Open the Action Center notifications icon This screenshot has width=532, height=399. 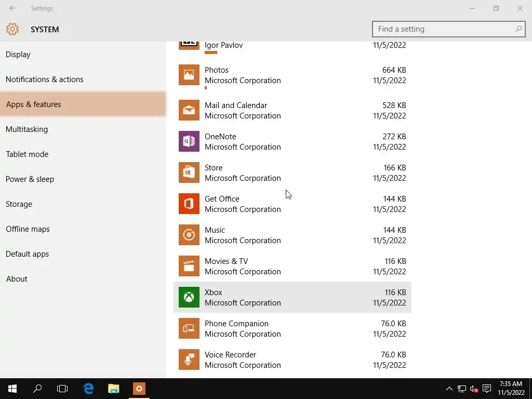point(487,389)
